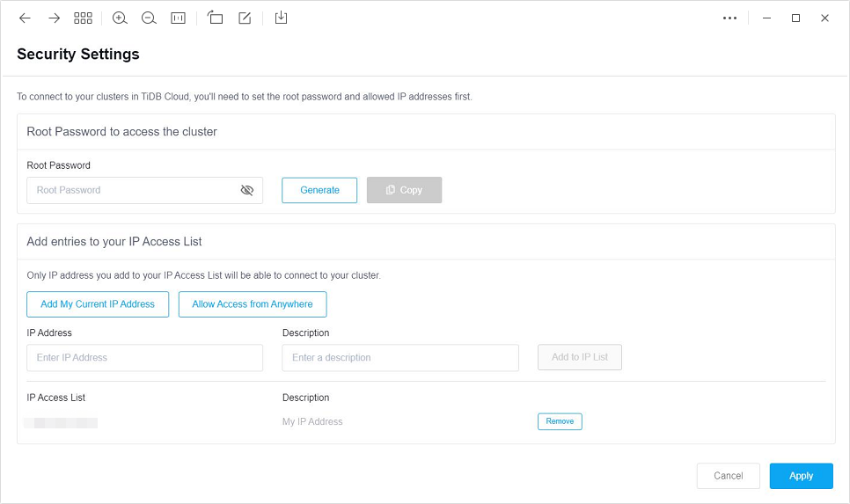Click the Enter a description field
The height and width of the screenshot is (504, 850).
point(399,358)
